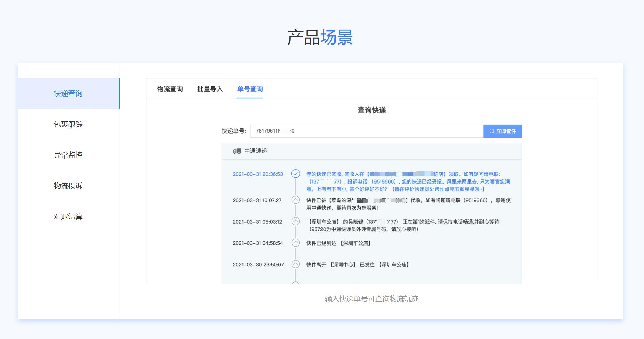This screenshot has width=644, height=339.
Task: Click the signed checkmark icon at 20:36:53
Action: coord(295,174)
